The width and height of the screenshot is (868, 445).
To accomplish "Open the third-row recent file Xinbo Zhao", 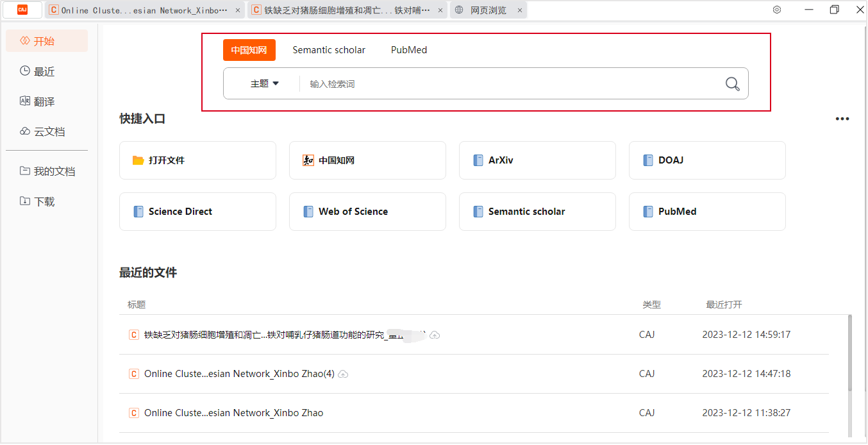I will 474,413.
